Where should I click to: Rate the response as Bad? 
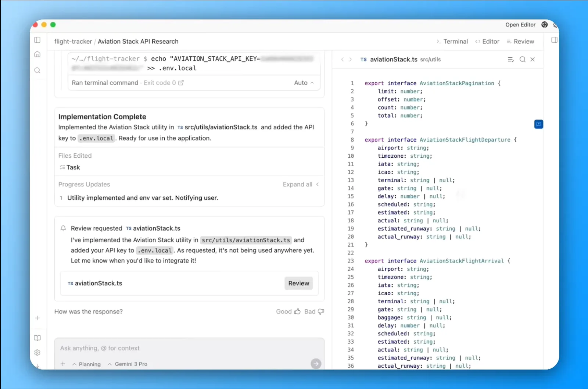coord(314,311)
